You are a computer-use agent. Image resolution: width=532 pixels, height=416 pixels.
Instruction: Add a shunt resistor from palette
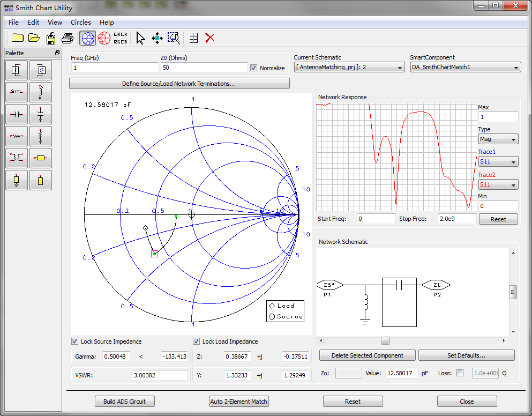pos(41,136)
